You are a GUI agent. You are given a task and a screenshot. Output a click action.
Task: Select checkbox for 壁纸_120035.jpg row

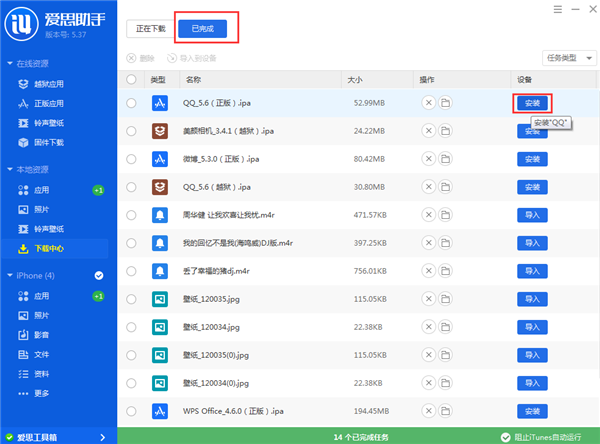[x=131, y=299]
